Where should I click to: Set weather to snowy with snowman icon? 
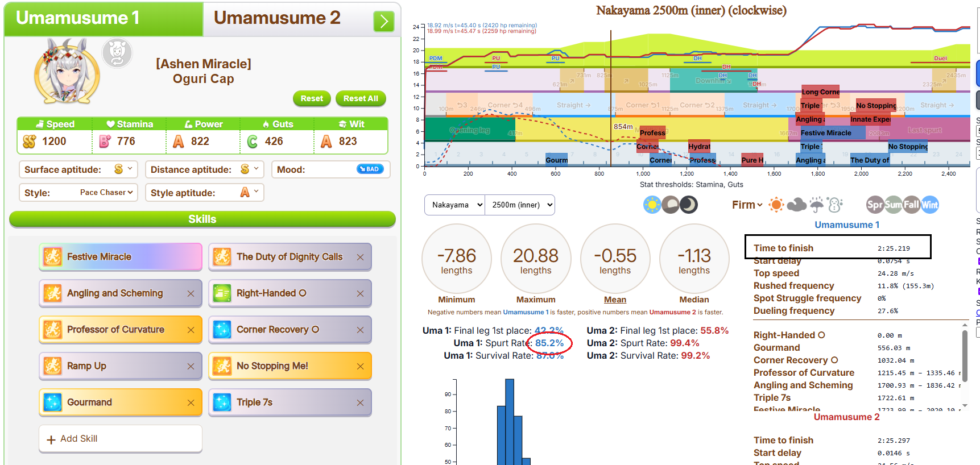835,205
